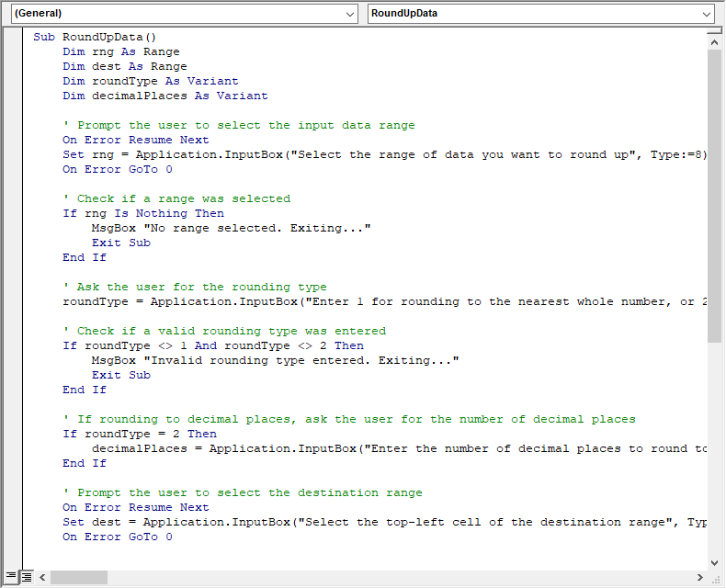
Task: Click the 'Invalid rounding type entered' MsgBox line
Action: (276, 361)
